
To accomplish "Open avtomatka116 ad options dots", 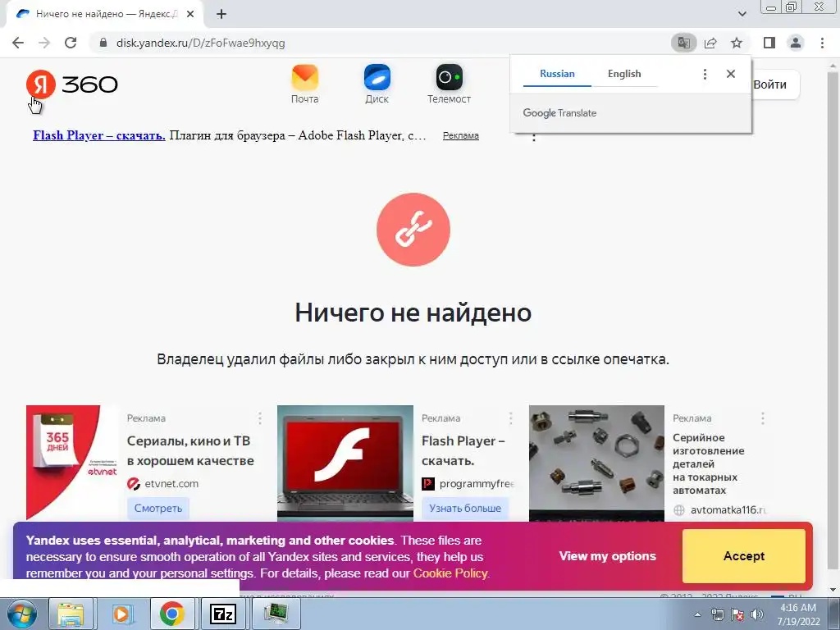I will click(x=763, y=418).
